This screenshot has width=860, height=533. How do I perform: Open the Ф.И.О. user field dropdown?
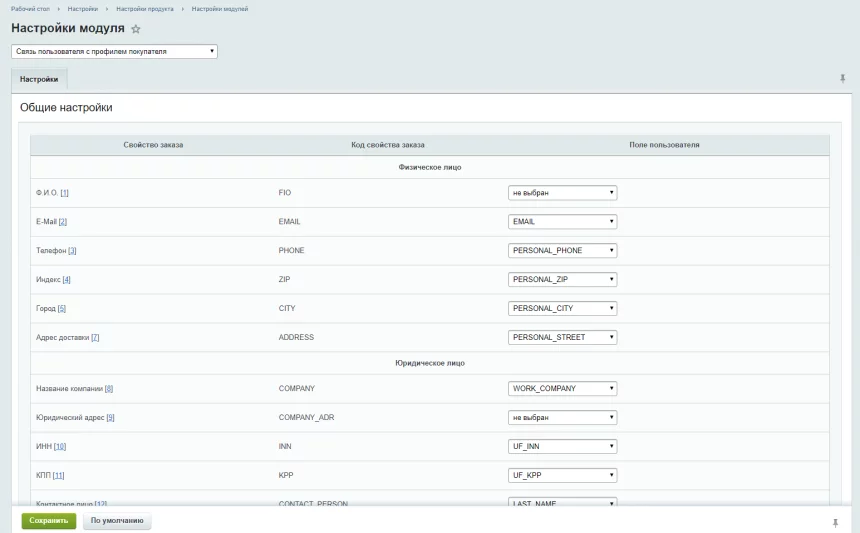click(562, 193)
